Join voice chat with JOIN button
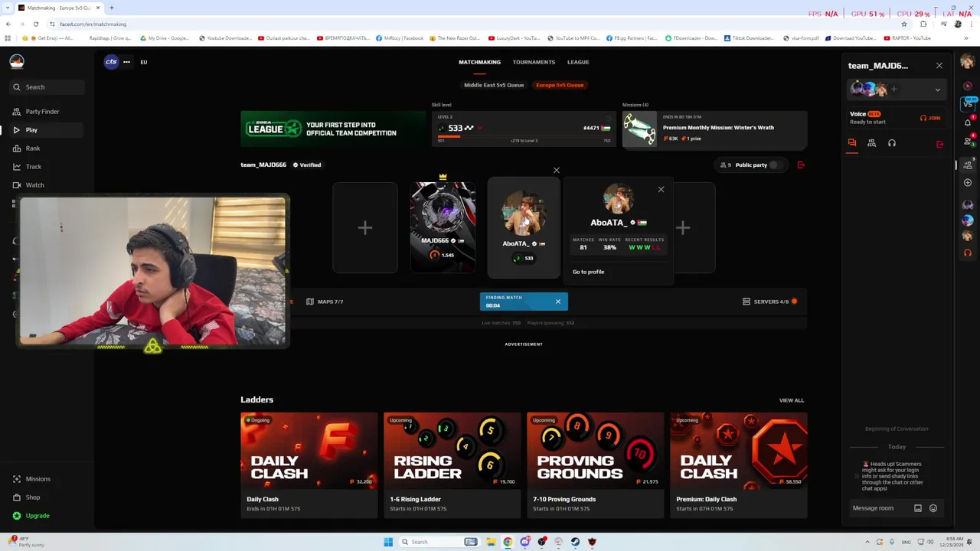The width and height of the screenshot is (980, 551). coord(930,118)
